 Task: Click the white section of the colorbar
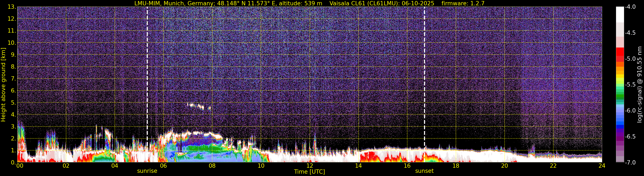620,14
